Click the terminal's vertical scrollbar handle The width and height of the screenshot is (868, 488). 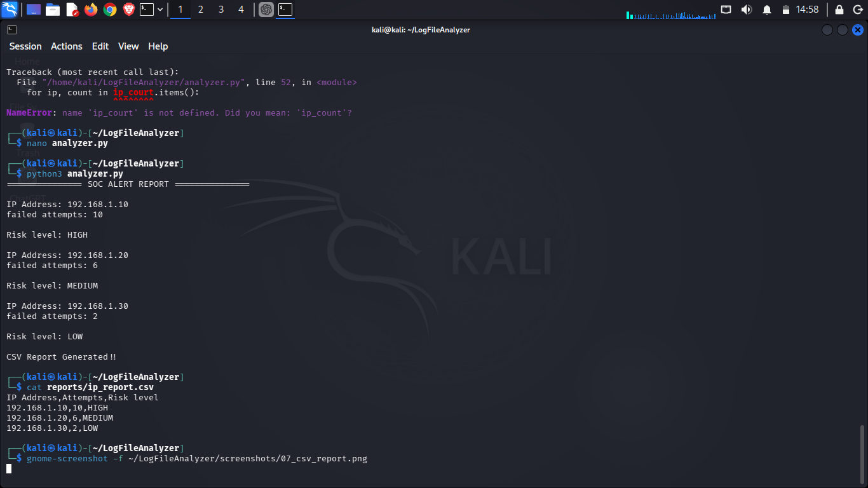click(862, 454)
